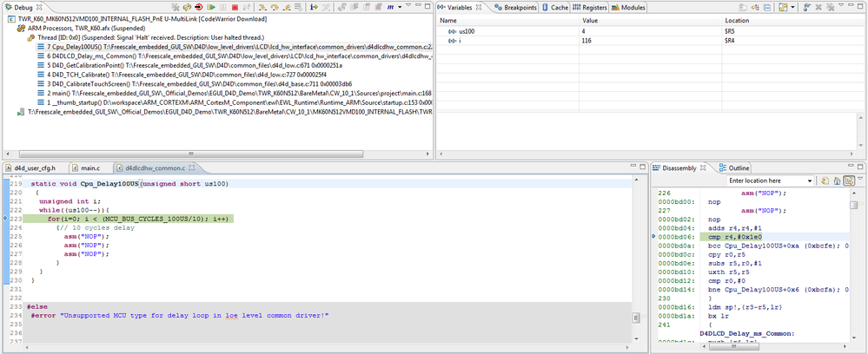The image size is (868, 354).
Task: Click source line 223 with the for loop
Action: coord(130,219)
